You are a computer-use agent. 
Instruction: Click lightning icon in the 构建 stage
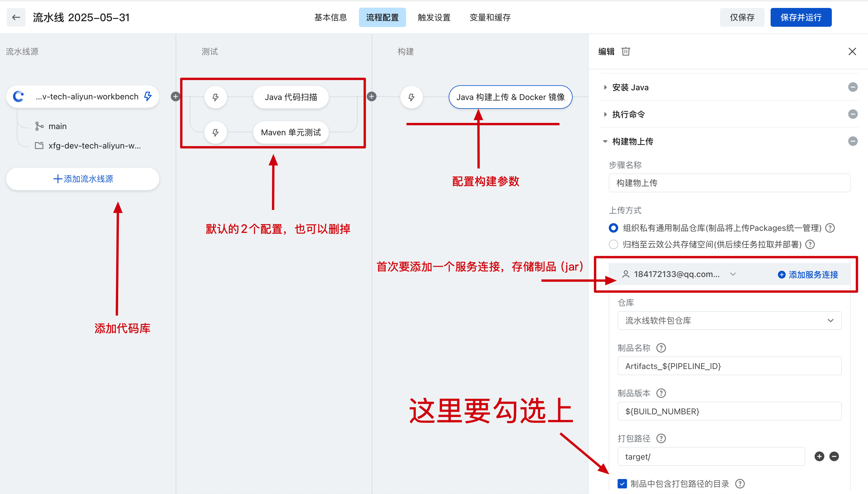(411, 97)
